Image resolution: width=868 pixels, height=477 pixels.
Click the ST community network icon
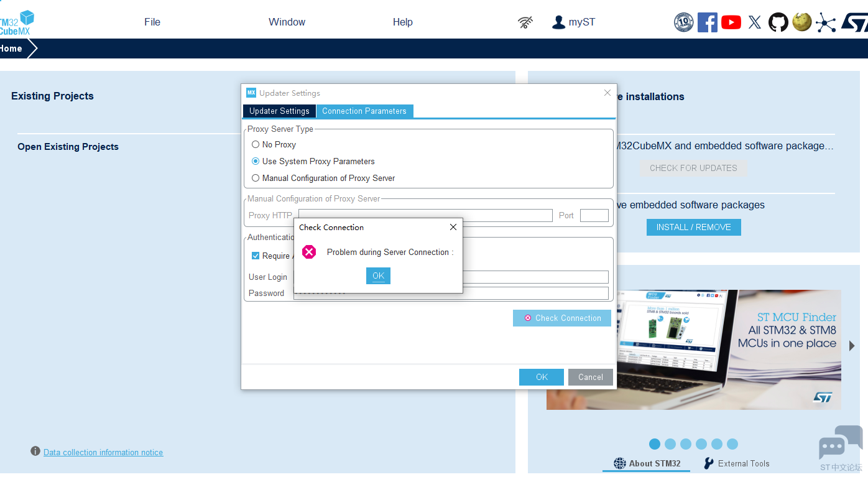[x=826, y=22]
